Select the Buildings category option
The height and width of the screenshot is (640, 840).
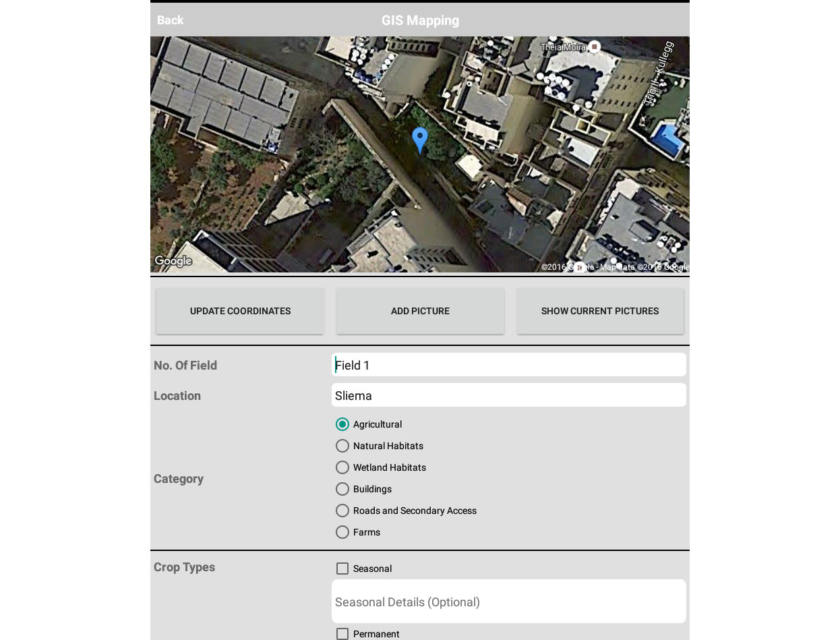342,489
